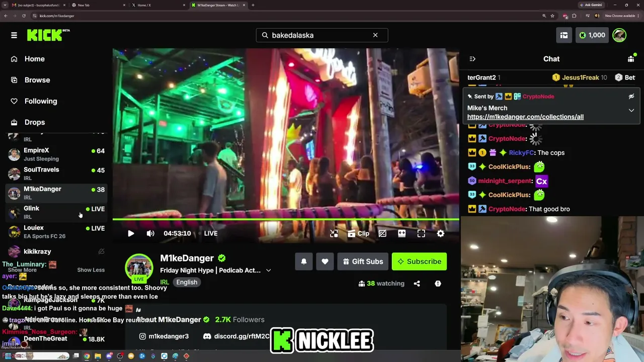
Task: Switch to the Gmail browser tab
Action: [x=39, y=5]
